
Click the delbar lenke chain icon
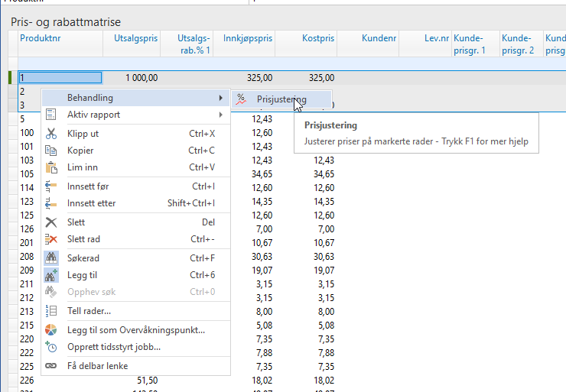(51, 366)
